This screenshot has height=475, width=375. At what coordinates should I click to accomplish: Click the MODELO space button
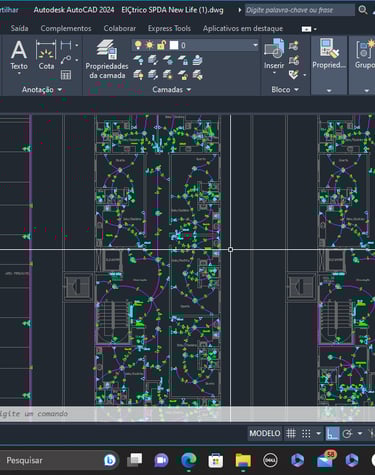[x=265, y=433]
